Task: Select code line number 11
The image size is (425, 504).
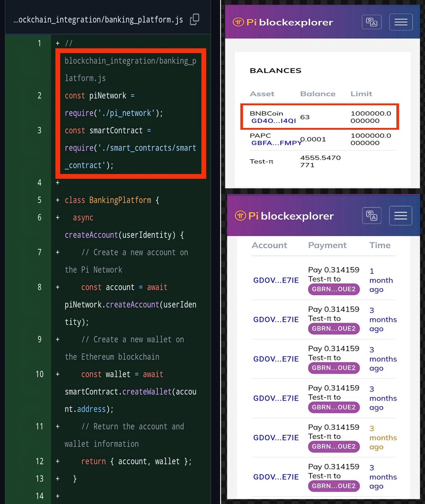Action: pos(39,427)
